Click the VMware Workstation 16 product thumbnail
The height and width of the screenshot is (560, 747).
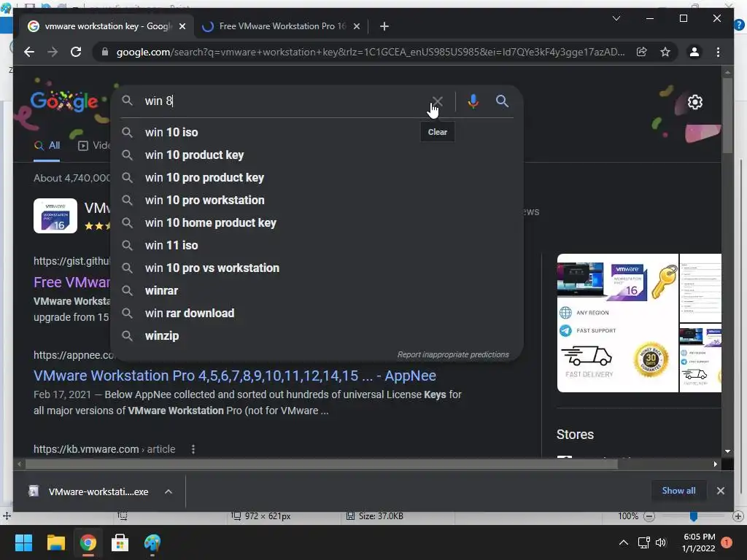[x=55, y=216]
